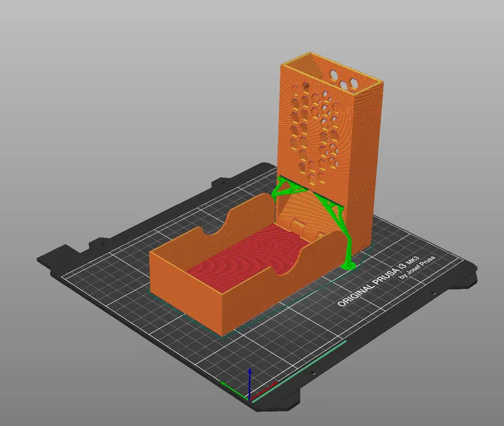Click the red X axis arrow
The height and width of the screenshot is (426, 504).
264,389
